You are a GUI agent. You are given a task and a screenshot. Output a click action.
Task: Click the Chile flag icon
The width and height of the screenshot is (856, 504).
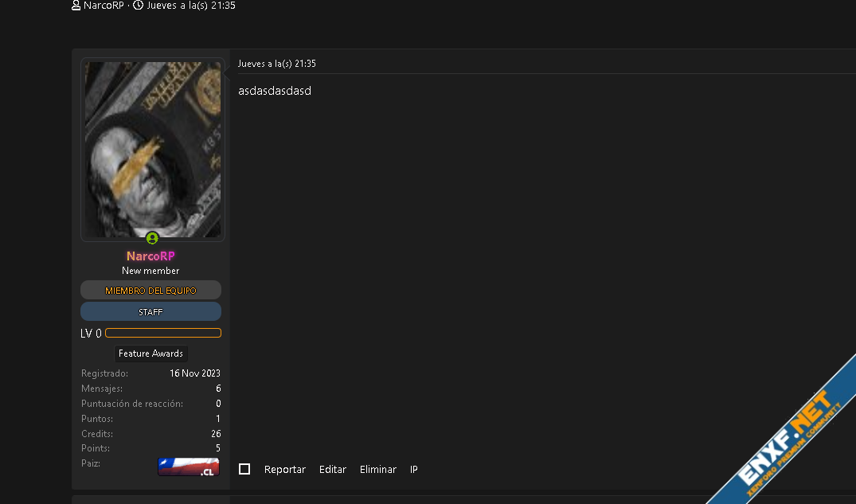click(x=188, y=467)
